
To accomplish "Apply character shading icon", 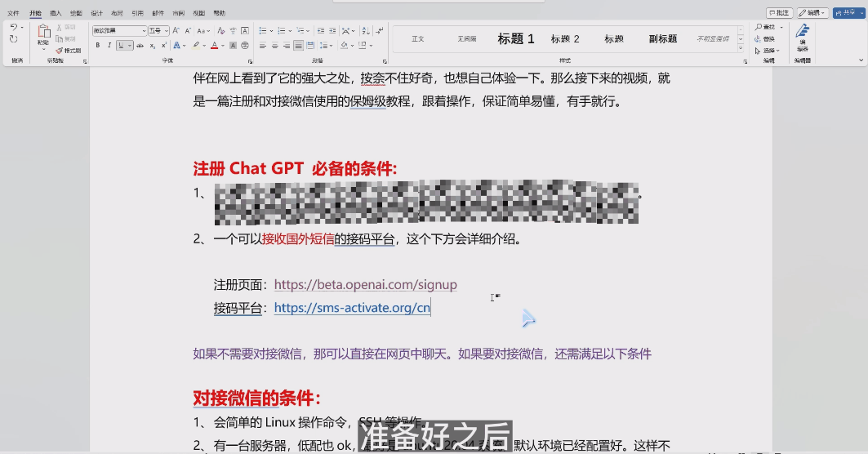I will click(233, 46).
